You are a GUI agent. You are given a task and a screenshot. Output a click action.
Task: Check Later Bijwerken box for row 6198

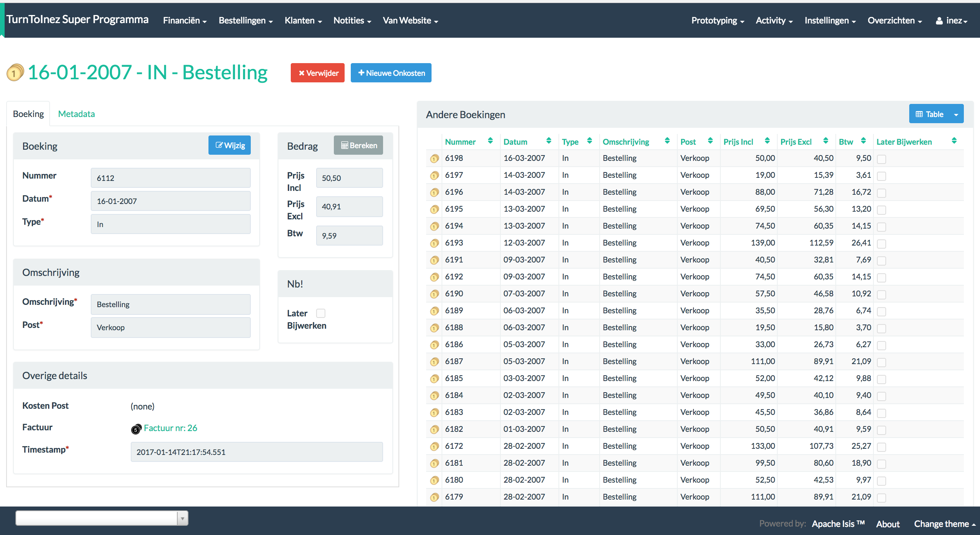tap(882, 159)
